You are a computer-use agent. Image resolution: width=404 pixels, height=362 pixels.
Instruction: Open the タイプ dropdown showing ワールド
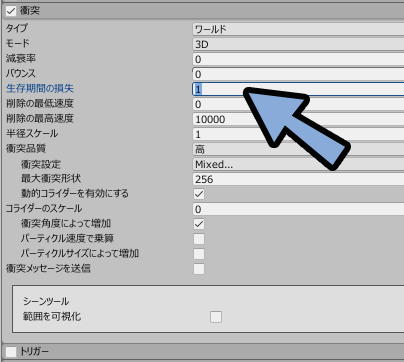(x=298, y=29)
